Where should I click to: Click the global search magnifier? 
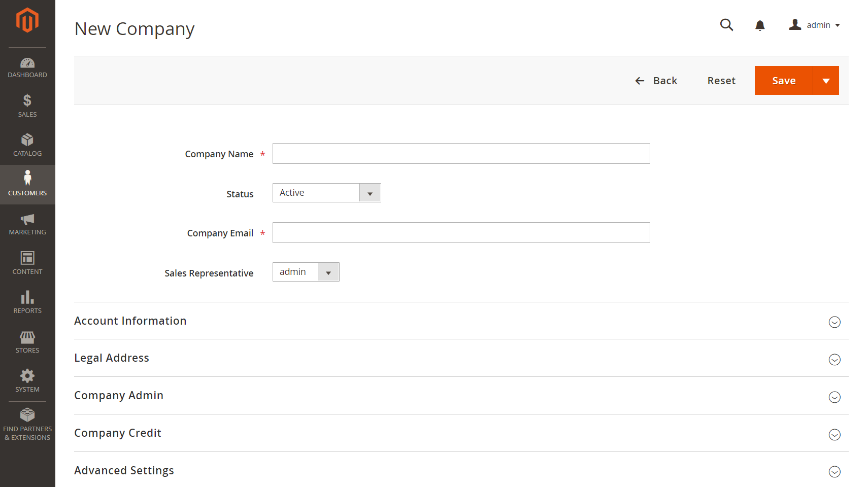(726, 25)
